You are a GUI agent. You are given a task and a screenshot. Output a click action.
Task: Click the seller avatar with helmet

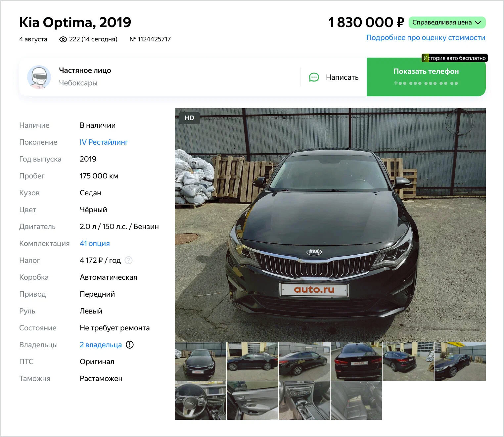coord(39,77)
